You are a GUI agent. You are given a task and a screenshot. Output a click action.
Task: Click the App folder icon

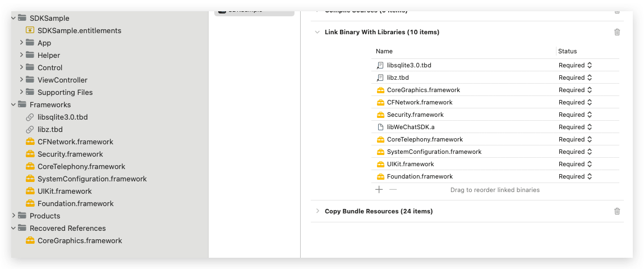30,43
